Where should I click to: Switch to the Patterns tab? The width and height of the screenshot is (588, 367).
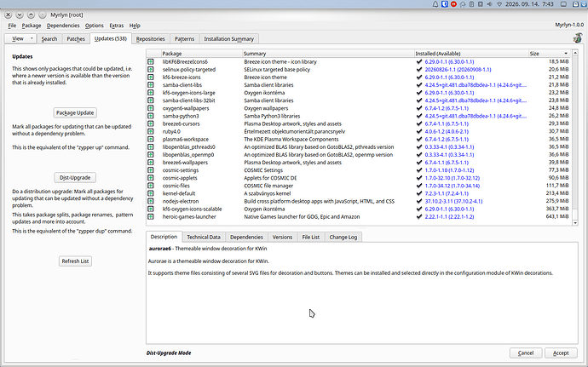185,39
